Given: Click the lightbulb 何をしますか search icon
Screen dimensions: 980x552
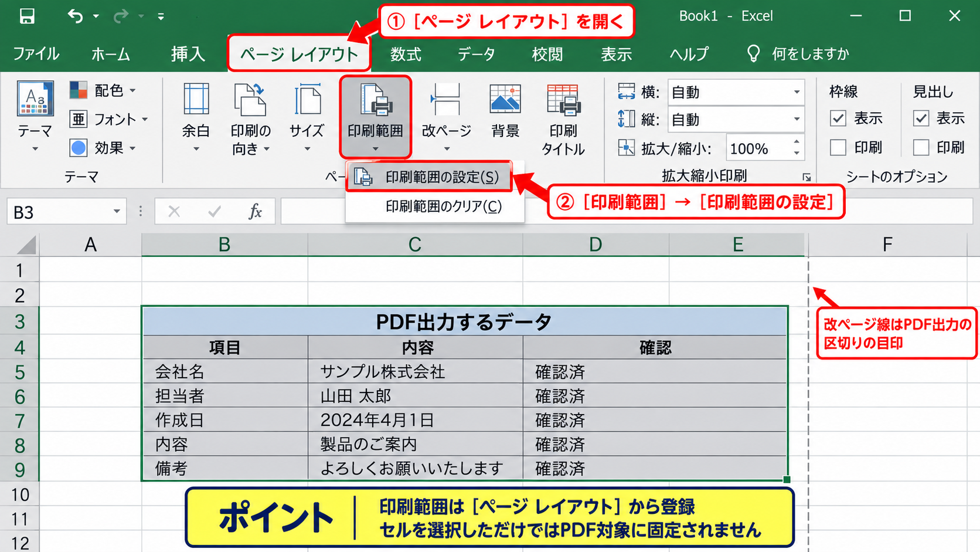Looking at the screenshot, I should pyautogui.click(x=753, y=54).
